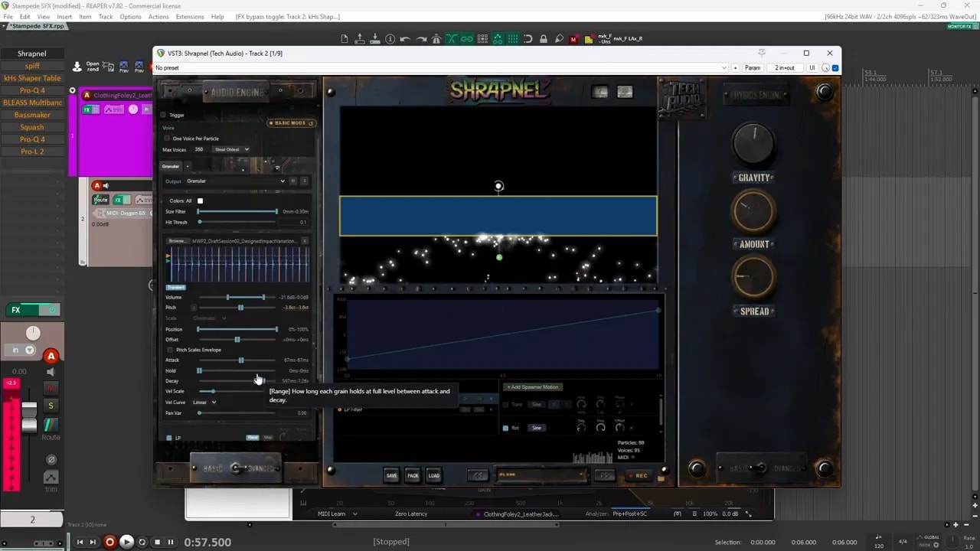Image resolution: width=980 pixels, height=551 pixels.
Task: Click the Redo arrow in REAPER toolbar
Action: tap(420, 39)
